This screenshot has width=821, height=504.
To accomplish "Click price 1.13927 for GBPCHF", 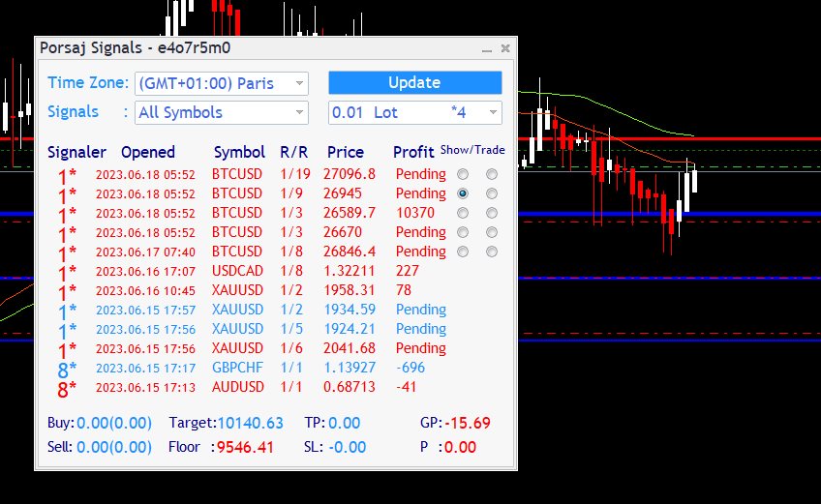I will pos(350,368).
